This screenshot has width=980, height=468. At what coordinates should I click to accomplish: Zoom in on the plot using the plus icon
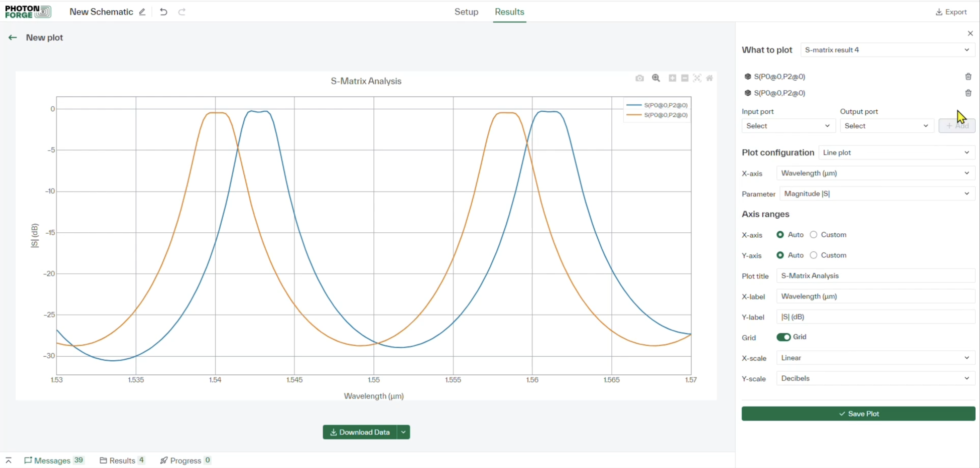pyautogui.click(x=672, y=79)
